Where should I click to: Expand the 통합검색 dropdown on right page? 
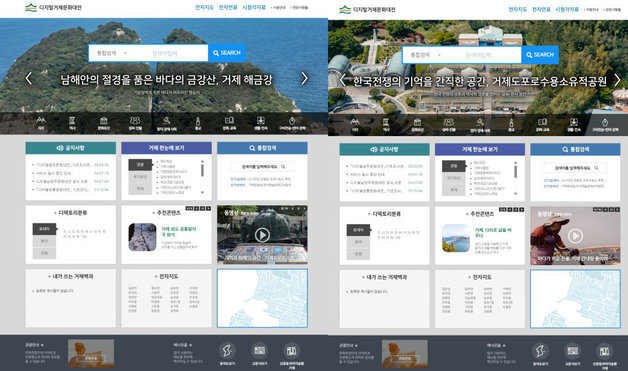[426, 55]
